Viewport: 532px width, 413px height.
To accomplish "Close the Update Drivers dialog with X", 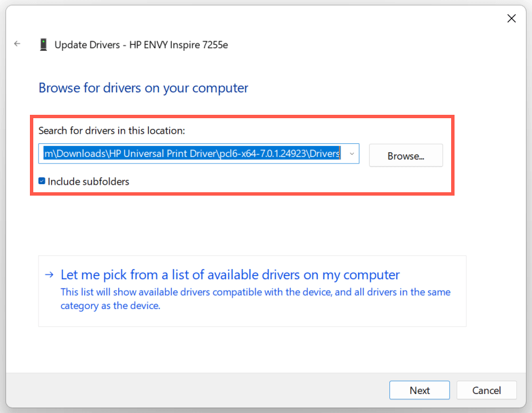I will [512, 18].
